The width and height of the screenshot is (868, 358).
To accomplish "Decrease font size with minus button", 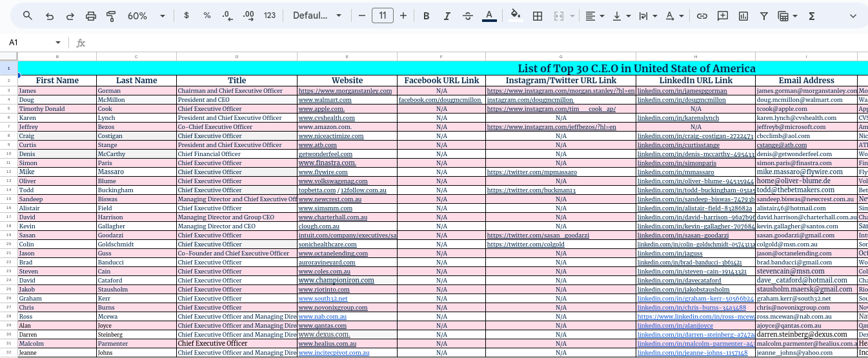I will point(361,15).
